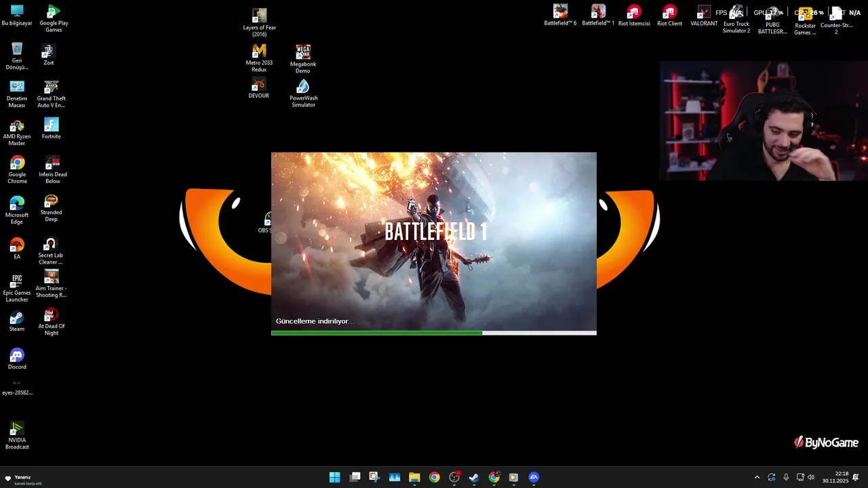Launch Inferis Dead Below shortcut
The height and width of the screenshot is (488, 868).
pyautogui.click(x=52, y=170)
